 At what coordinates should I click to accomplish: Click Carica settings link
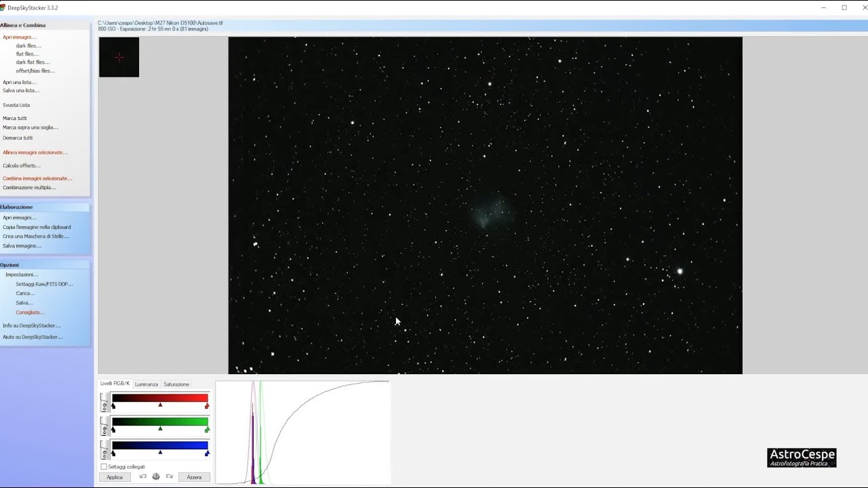[25, 293]
